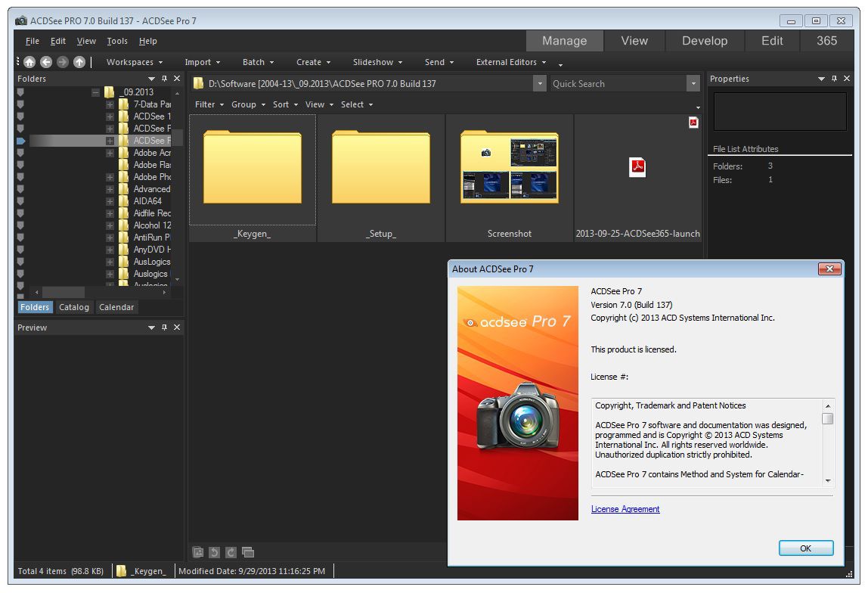Image resolution: width=868 pixels, height=593 pixels.
Task: Toggle the Easy-Select marker for ACDSee 1
Action: point(20,116)
